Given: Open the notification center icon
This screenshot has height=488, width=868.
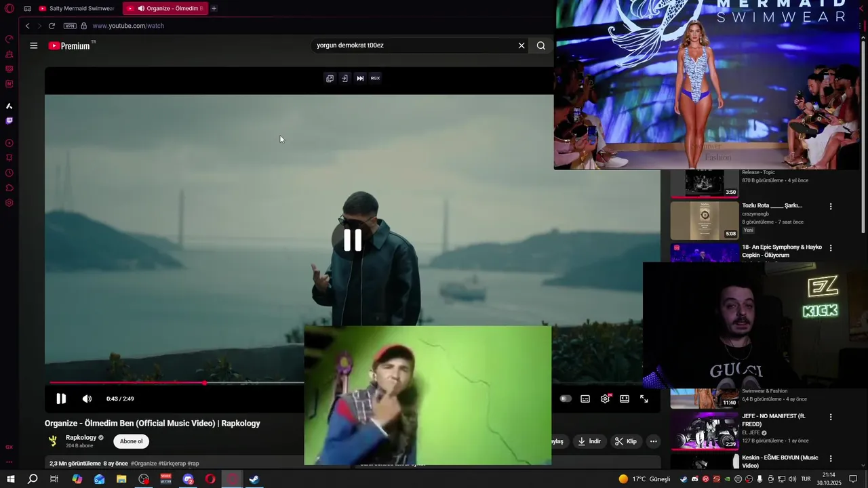Looking at the screenshot, I should click(854, 479).
